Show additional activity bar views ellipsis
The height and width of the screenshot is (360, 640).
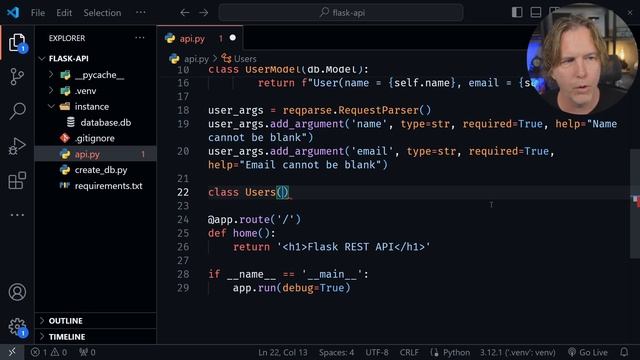coord(17,215)
